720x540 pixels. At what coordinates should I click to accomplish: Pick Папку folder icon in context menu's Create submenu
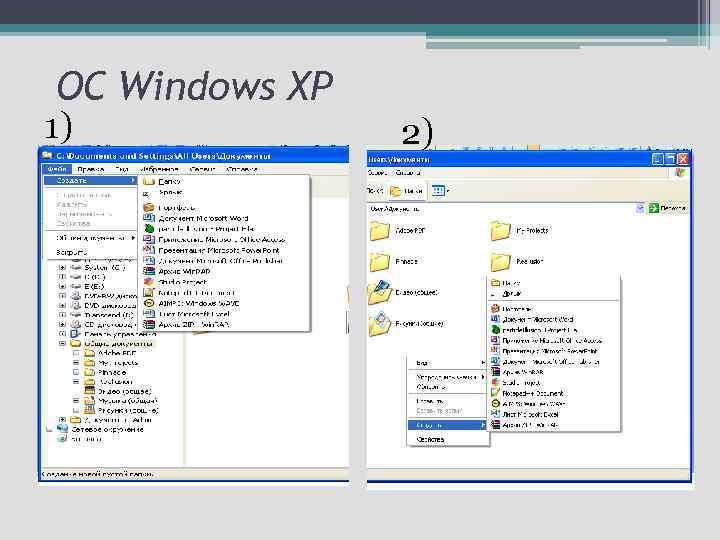pyautogui.click(x=495, y=283)
